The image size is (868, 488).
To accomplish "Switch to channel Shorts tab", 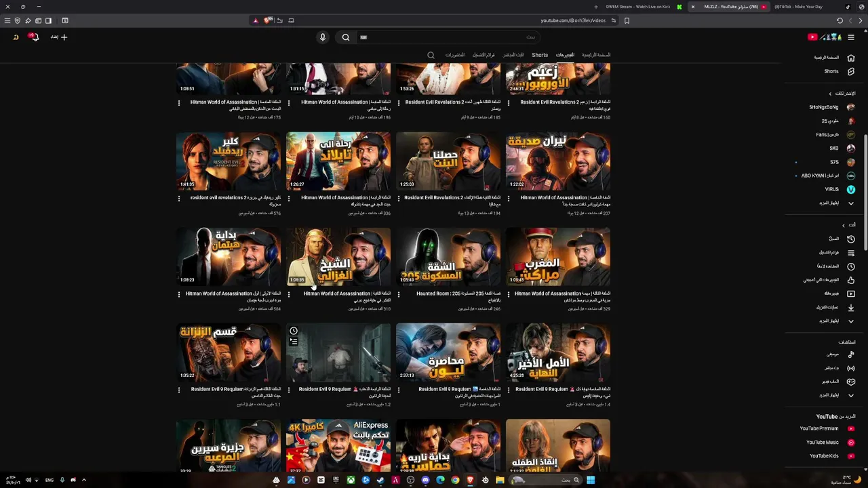I will point(540,55).
